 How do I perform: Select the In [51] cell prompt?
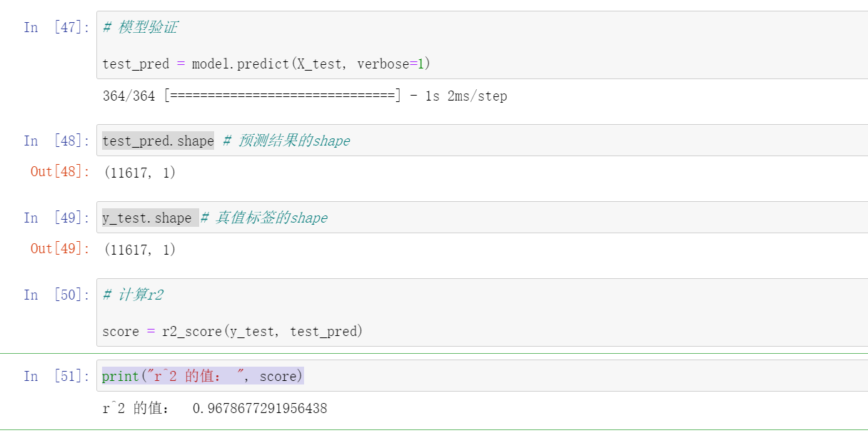pyautogui.click(x=57, y=376)
